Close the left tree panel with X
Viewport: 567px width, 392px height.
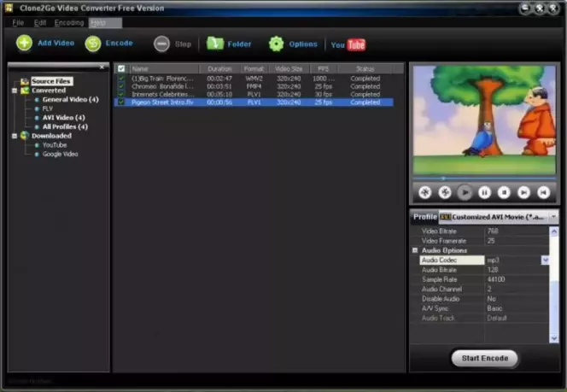tap(102, 67)
